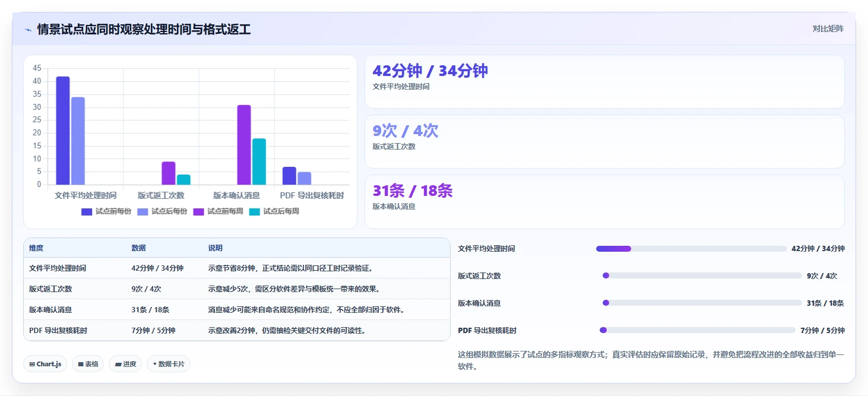Image resolution: width=868 pixels, height=396 pixels.
Task: Select the 表格 chip
Action: pyautogui.click(x=88, y=364)
